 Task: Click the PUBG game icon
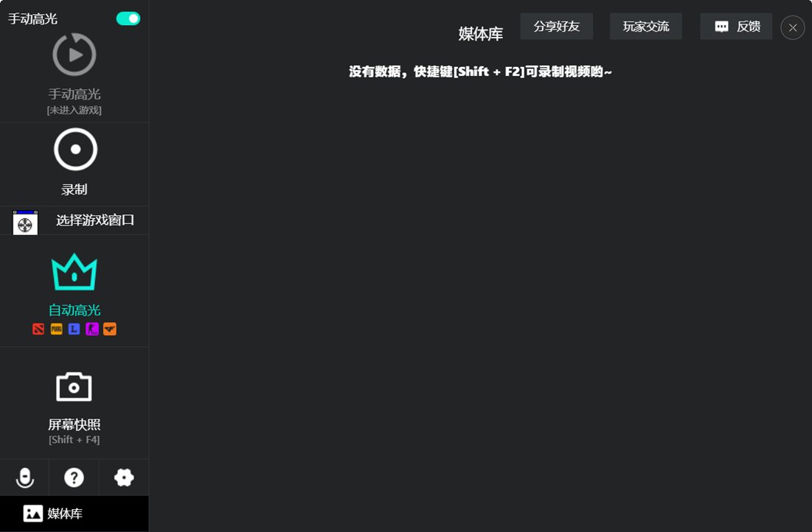click(x=56, y=329)
